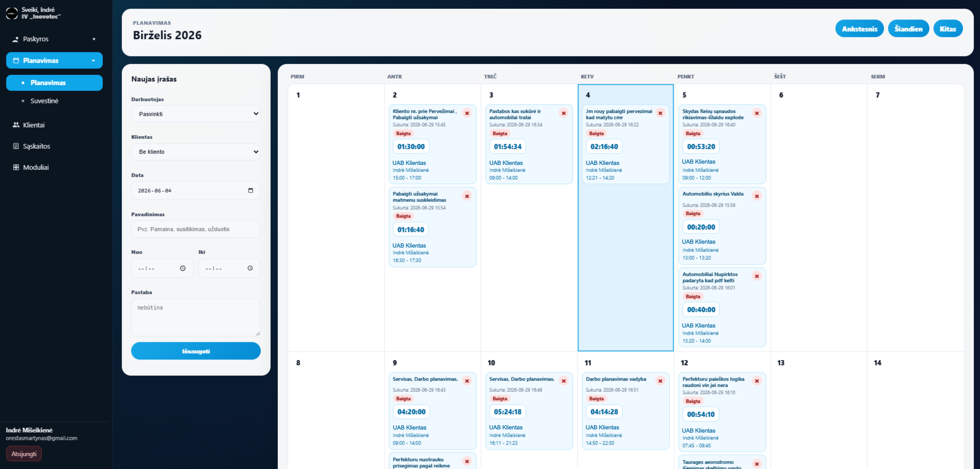Jump to today with Šiandien
The image size is (980, 469).
[908, 29]
